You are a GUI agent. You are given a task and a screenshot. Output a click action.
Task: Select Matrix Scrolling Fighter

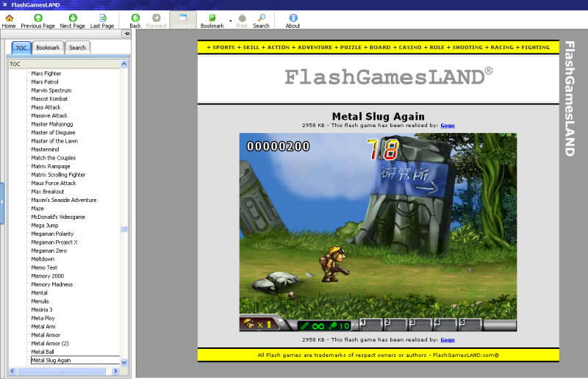58,175
